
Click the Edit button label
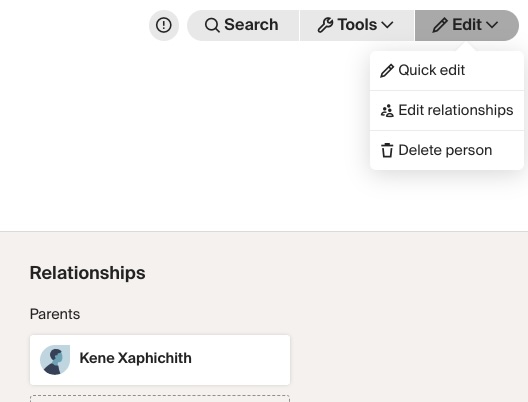(x=467, y=25)
